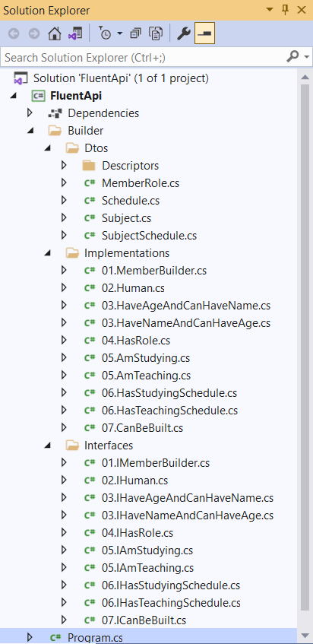The height and width of the screenshot is (644, 313).
Task: Expand the MemberRole.cs arrow
Action: [x=64, y=182]
